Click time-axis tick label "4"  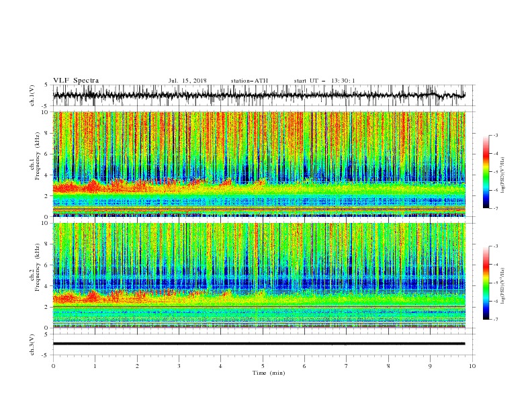pyautogui.click(x=221, y=366)
